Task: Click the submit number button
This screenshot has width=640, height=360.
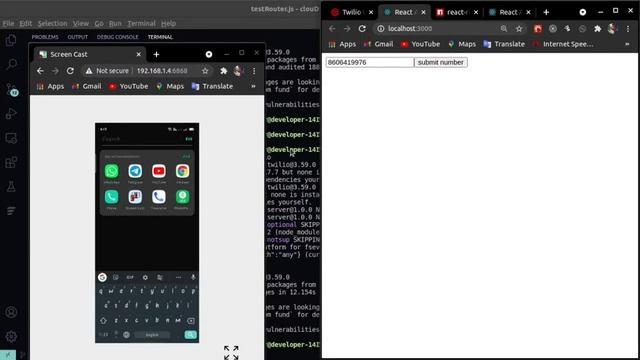Action: point(441,62)
